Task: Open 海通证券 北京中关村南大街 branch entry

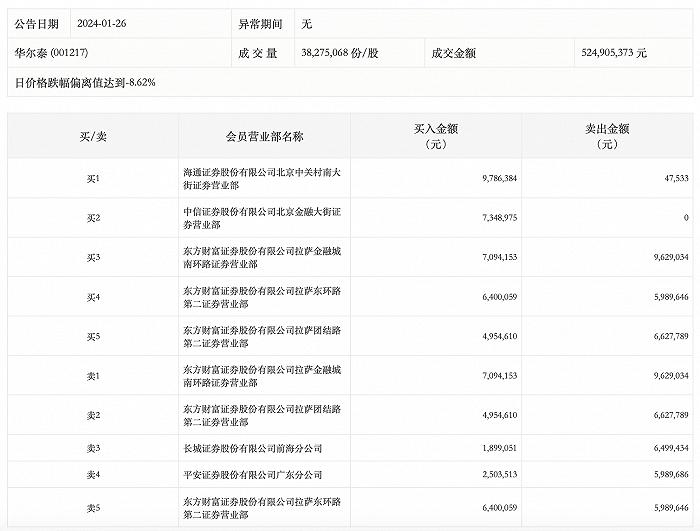Action: point(264,178)
